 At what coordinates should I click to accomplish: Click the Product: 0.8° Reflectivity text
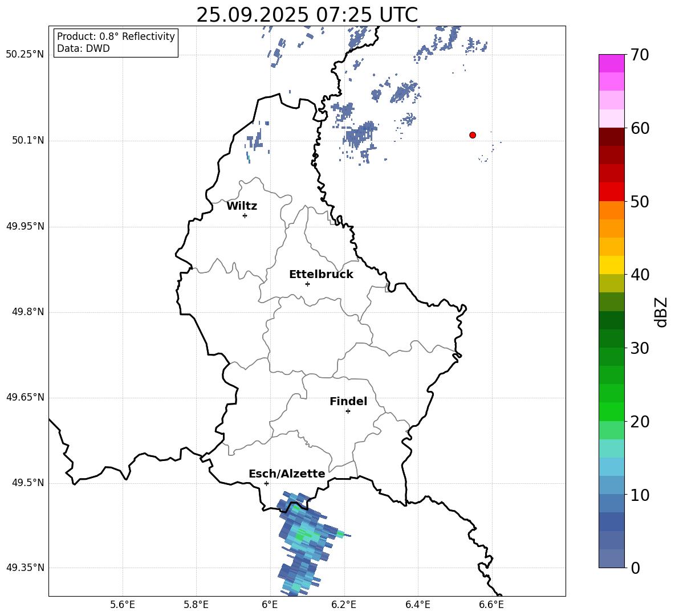(x=116, y=36)
